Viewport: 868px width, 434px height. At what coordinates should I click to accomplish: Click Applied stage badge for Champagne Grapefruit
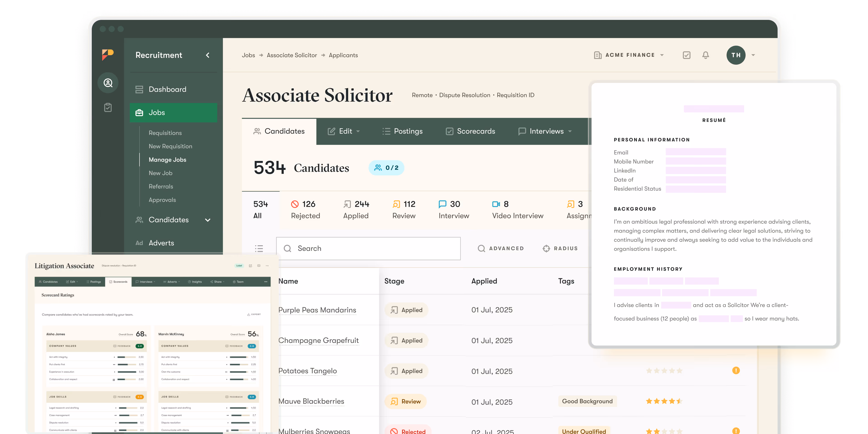pyautogui.click(x=406, y=340)
